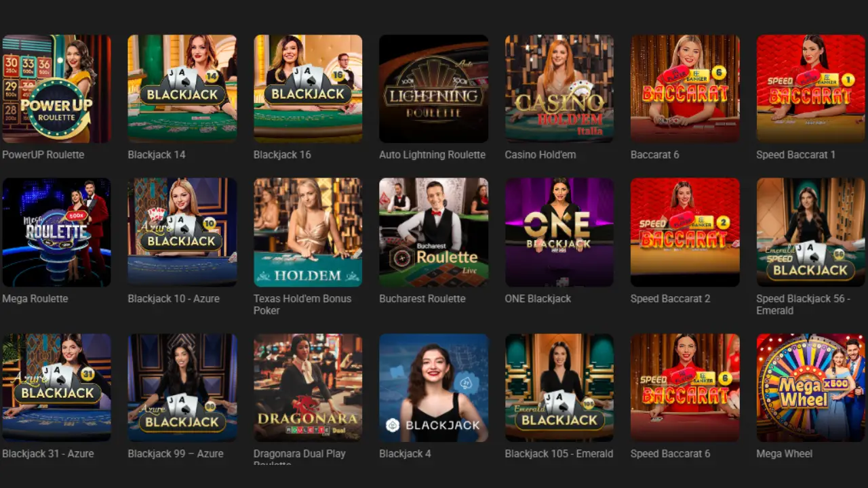868x488 pixels.
Task: Open the Blackjack 105 - Emerald title link
Action: 559,453
